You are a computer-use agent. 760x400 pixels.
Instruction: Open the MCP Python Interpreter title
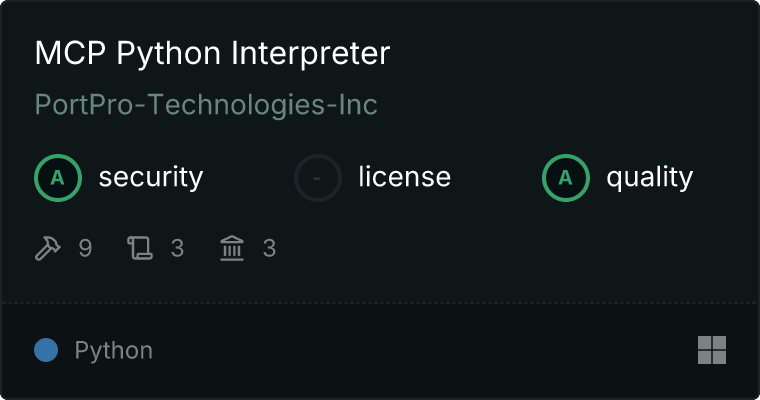212,54
